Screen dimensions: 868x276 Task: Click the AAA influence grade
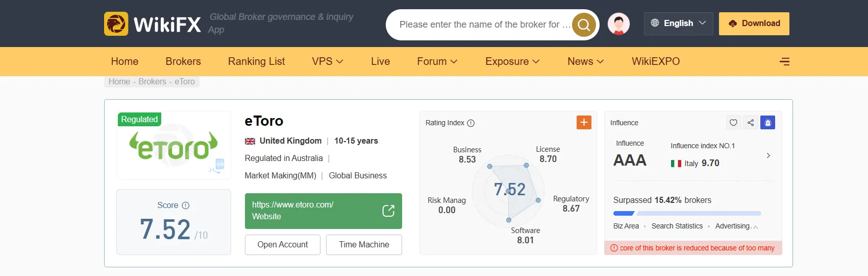click(x=630, y=160)
